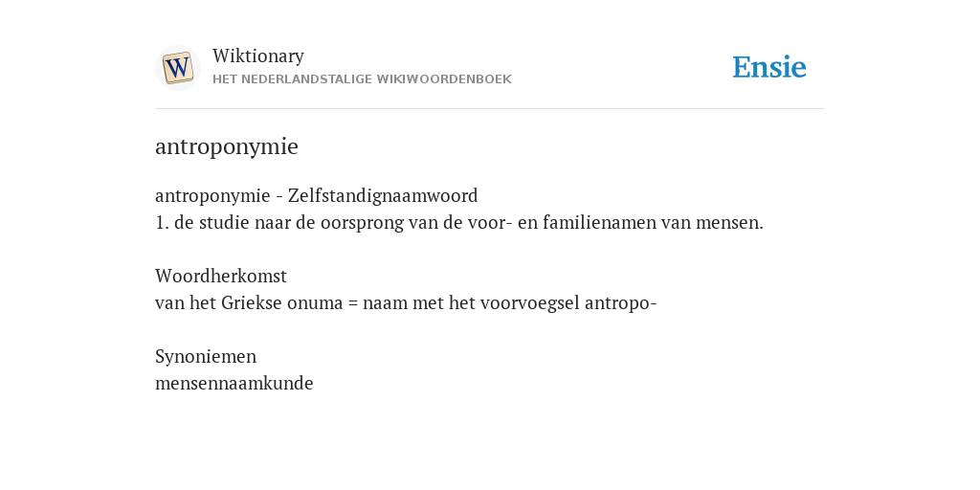Open the synonym 'mensennaamkunde'

234,383
